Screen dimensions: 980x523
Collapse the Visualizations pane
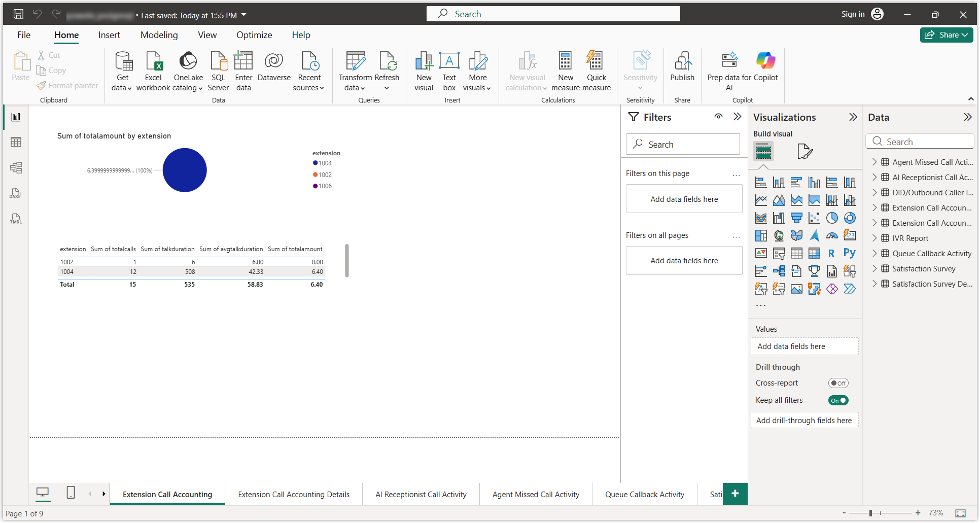[853, 117]
